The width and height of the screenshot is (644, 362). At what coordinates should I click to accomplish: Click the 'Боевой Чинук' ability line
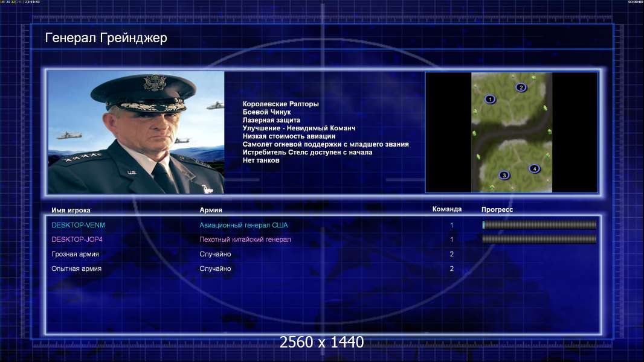[x=266, y=112]
